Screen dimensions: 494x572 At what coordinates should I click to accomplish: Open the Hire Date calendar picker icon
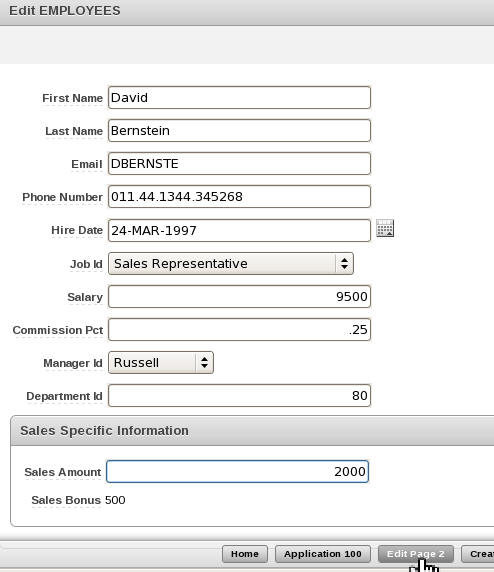pyautogui.click(x=385, y=228)
